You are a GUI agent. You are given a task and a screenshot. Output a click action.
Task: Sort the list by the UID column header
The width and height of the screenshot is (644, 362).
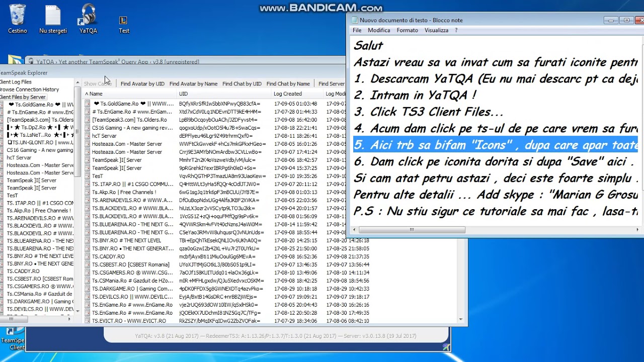click(224, 94)
